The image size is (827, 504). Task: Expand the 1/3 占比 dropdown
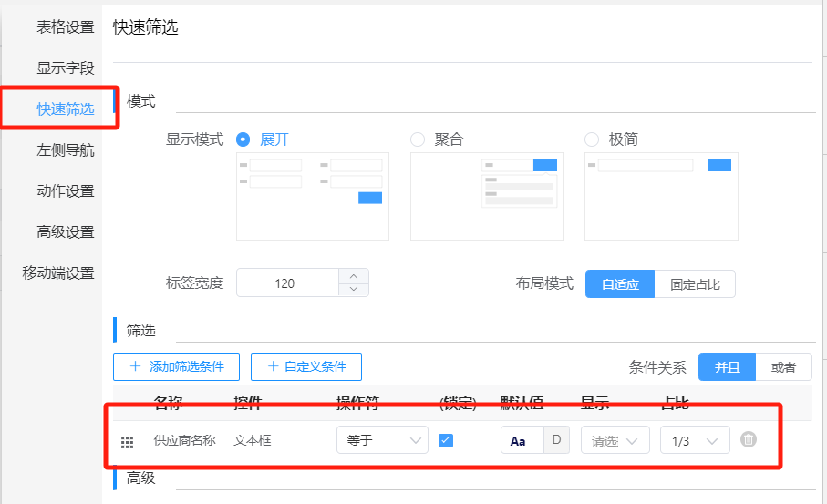pos(694,440)
